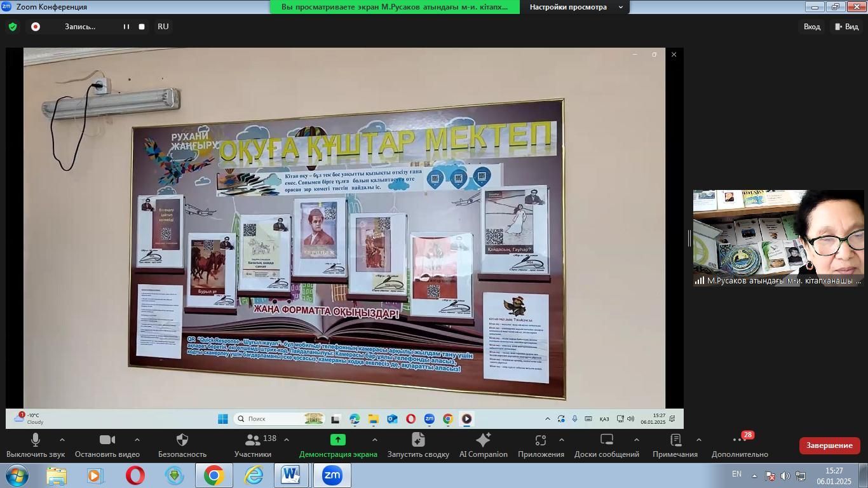Click the Вход sign-in button
This screenshot has height=488, width=868.
(x=811, y=27)
